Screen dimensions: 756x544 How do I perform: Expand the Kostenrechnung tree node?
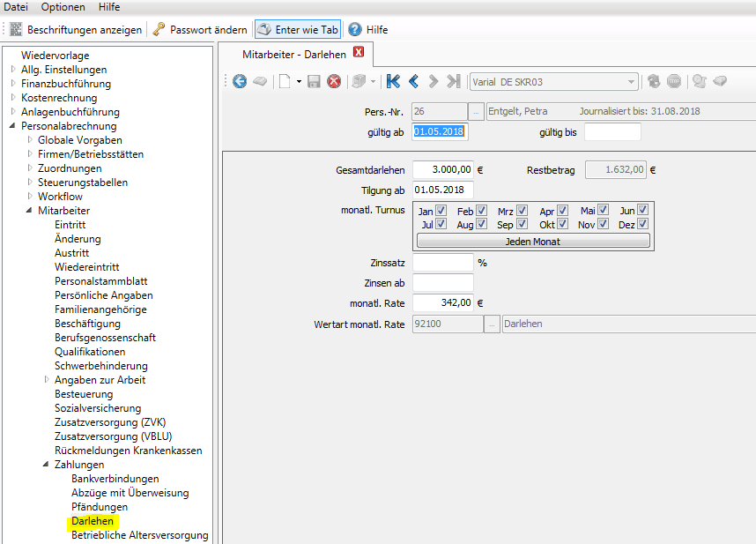click(13, 97)
